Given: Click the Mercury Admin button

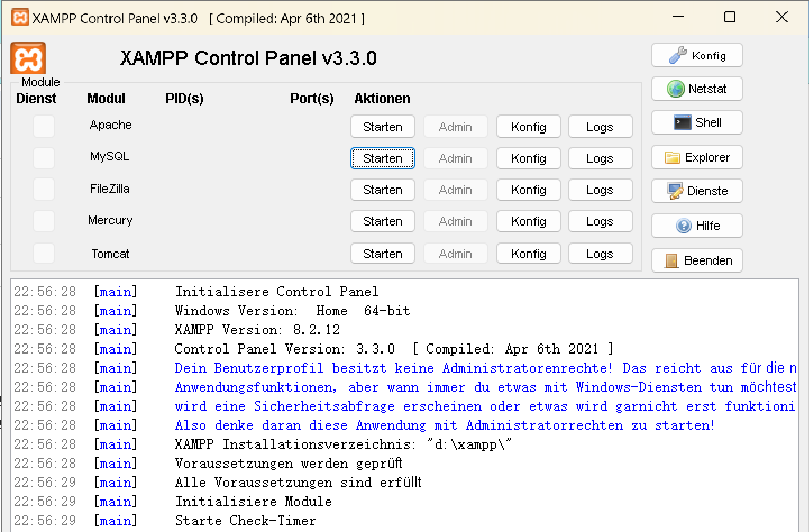Looking at the screenshot, I should 455,221.
